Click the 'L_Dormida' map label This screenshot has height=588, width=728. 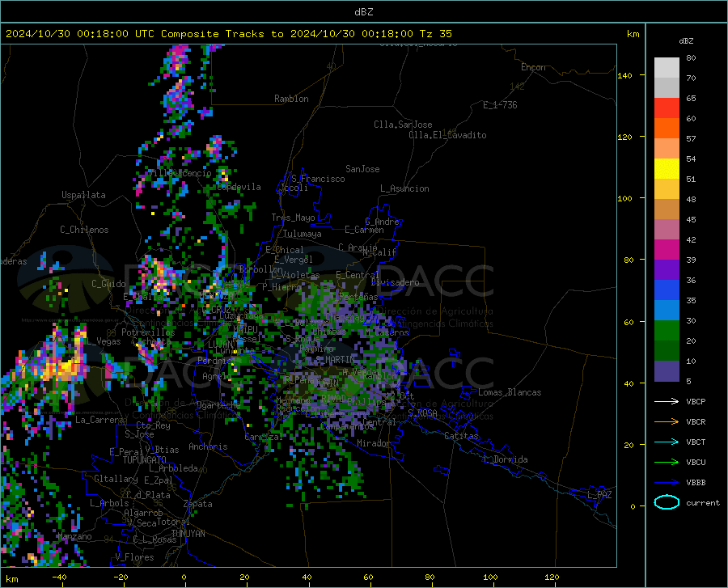click(x=505, y=459)
